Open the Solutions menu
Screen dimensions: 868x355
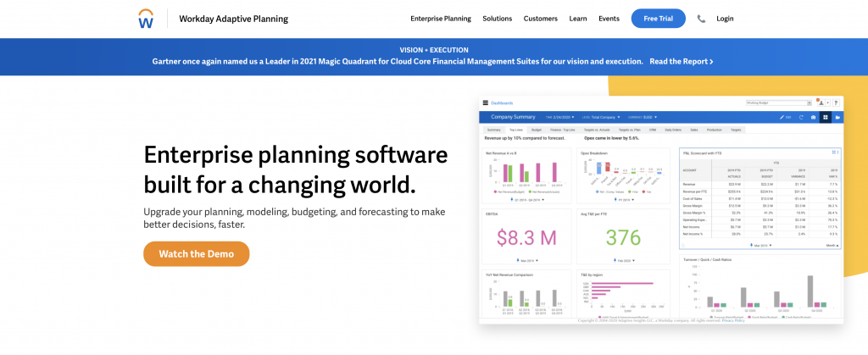click(497, 19)
